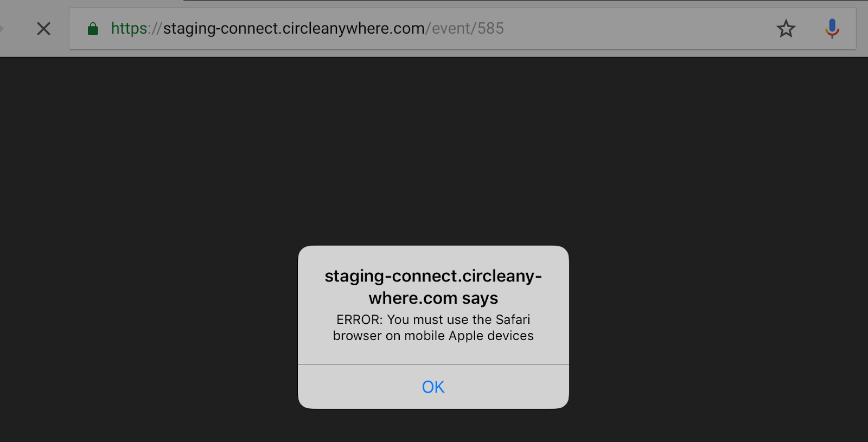Tap the alert title ending in 'says'
The height and width of the screenshot is (442, 868).
pos(433,287)
